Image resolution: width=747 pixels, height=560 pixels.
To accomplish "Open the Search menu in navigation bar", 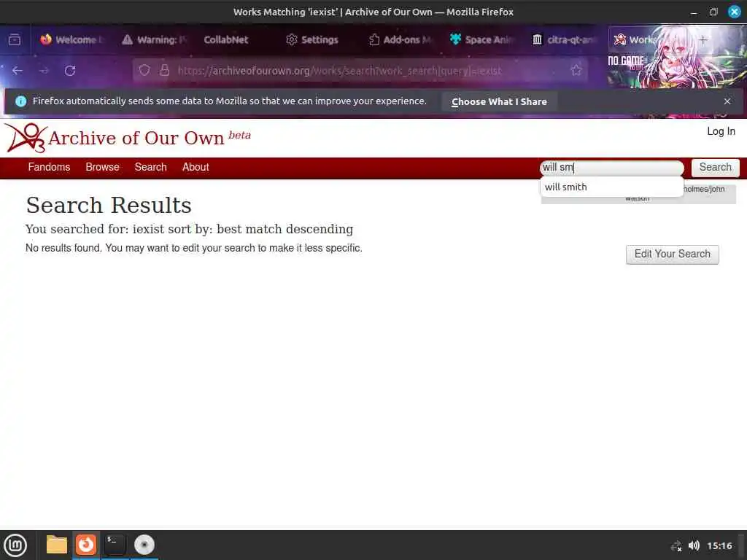I will (x=150, y=167).
